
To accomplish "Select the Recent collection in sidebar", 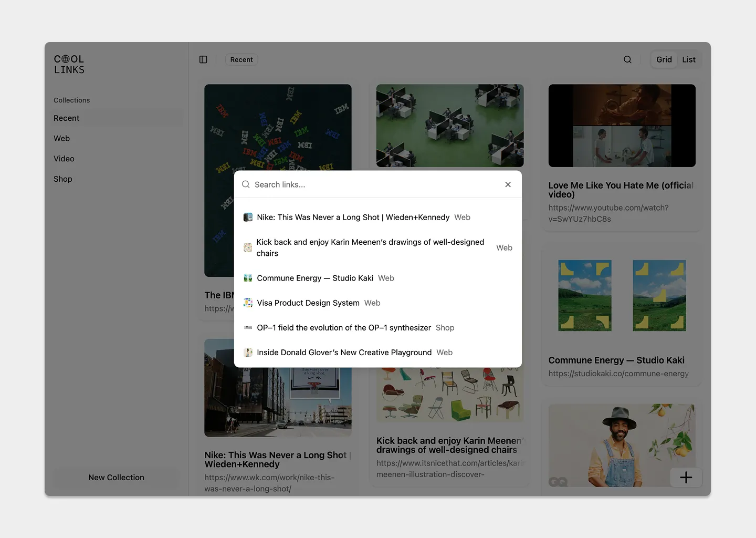I will 117,118.
